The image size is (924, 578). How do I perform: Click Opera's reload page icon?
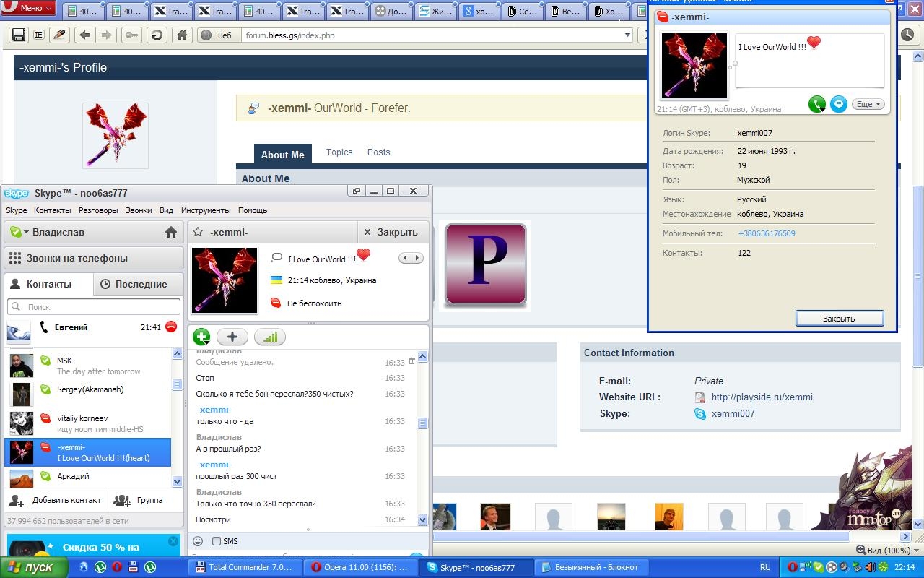(x=155, y=35)
